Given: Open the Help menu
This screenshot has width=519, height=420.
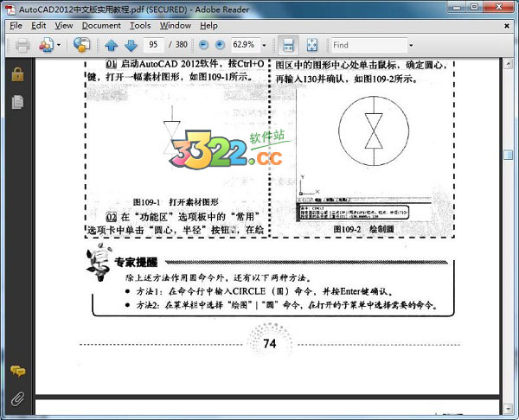Looking at the screenshot, I should (208, 25).
